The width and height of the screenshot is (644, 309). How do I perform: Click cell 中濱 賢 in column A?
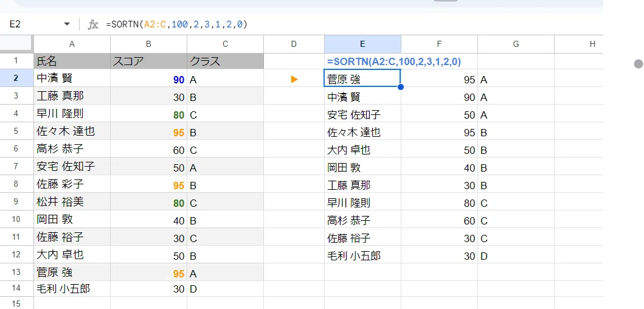click(72, 78)
